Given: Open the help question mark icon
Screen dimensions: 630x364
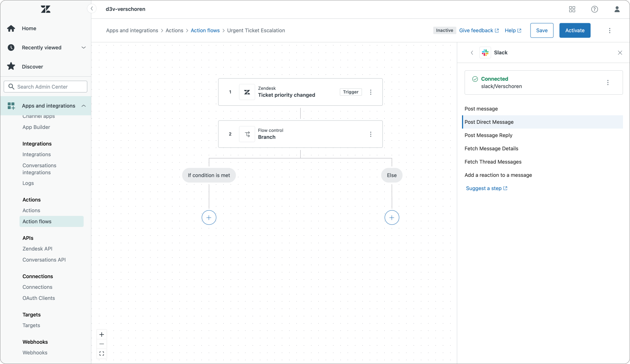Looking at the screenshot, I should click(x=595, y=9).
